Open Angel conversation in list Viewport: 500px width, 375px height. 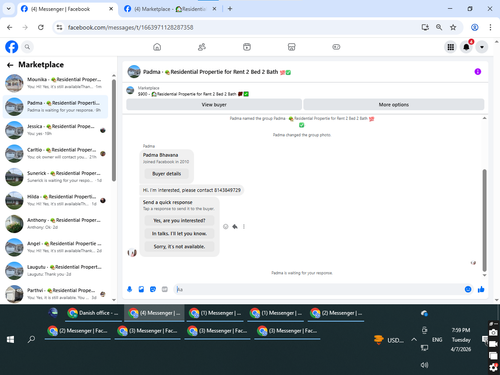coord(55,247)
